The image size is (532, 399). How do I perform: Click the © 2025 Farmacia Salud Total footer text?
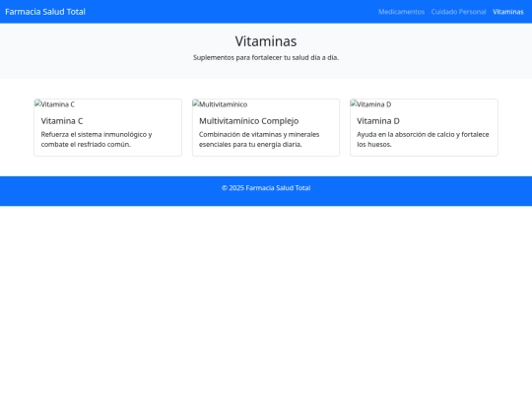click(x=266, y=188)
